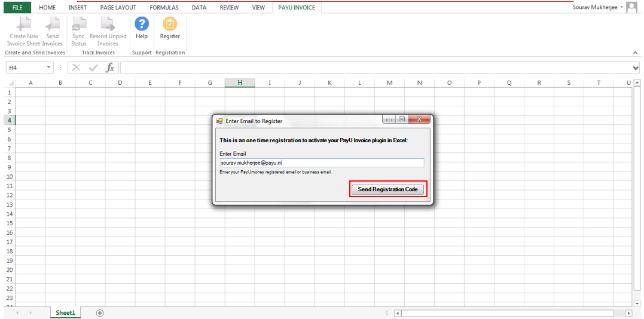The image size is (644, 319).
Task: Click the vertical scrollbar down arrow
Action: click(637, 303)
